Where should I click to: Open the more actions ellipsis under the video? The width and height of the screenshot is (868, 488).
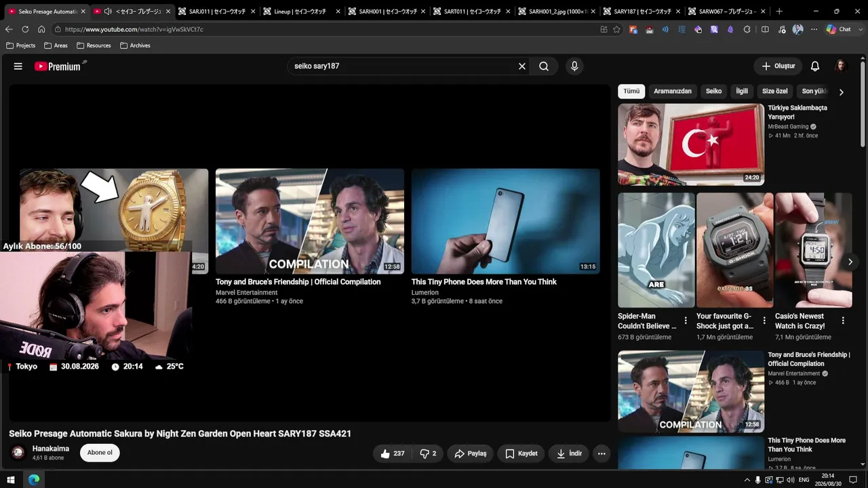point(601,453)
